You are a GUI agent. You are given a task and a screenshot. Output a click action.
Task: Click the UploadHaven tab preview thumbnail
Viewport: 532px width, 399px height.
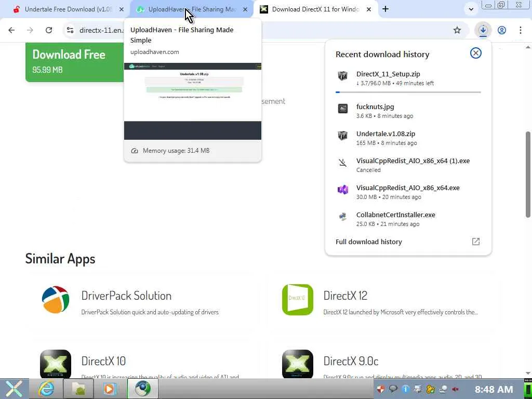(x=193, y=101)
